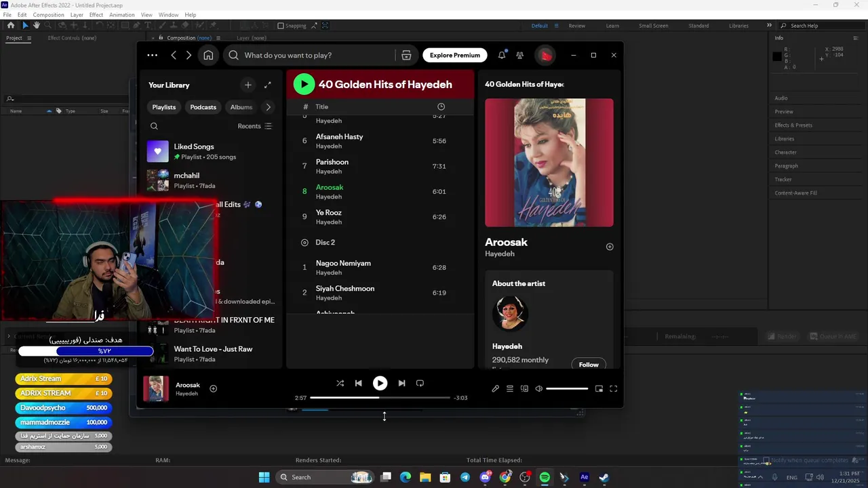Click the green play button beside playlist title
Screen dimensions: 868x488
[x=304, y=84]
